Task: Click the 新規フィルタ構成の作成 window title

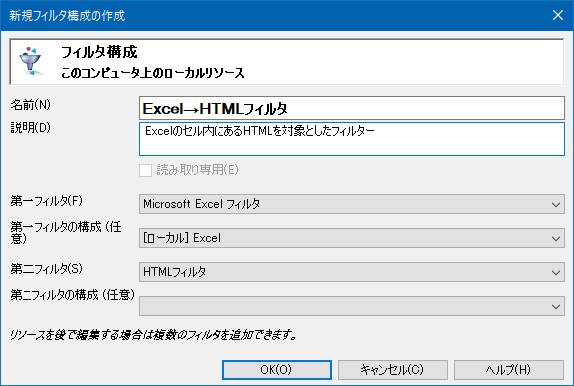Action: click(x=67, y=16)
